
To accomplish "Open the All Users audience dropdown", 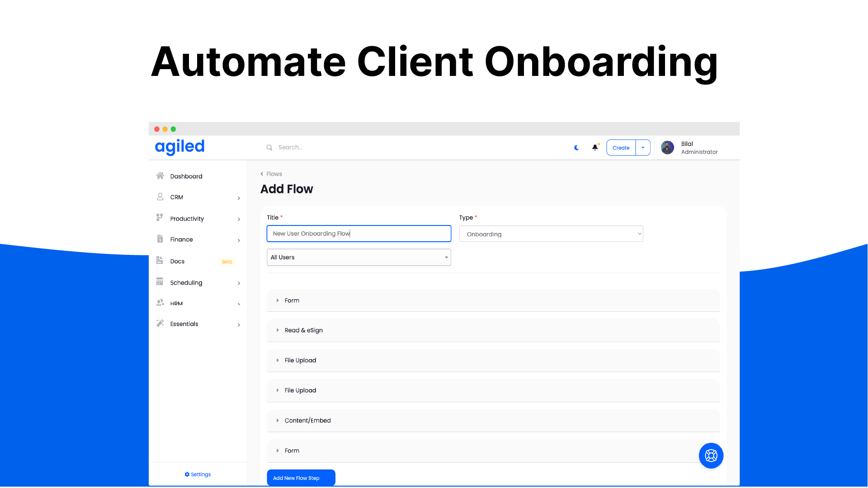I will click(x=359, y=258).
